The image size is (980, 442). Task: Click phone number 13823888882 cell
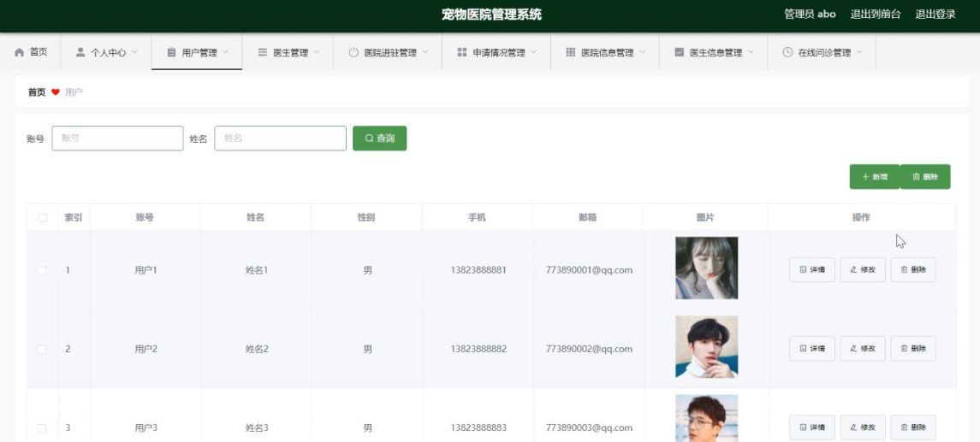tap(478, 349)
